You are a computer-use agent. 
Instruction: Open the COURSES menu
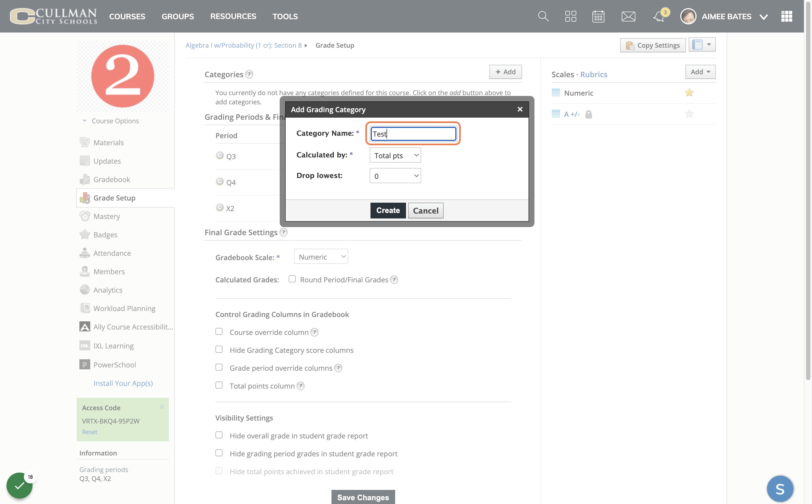pyautogui.click(x=127, y=16)
